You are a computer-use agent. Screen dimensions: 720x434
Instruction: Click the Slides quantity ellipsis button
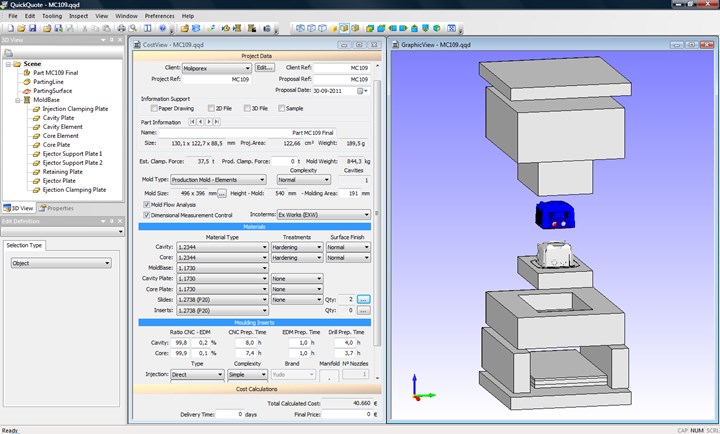(363, 299)
